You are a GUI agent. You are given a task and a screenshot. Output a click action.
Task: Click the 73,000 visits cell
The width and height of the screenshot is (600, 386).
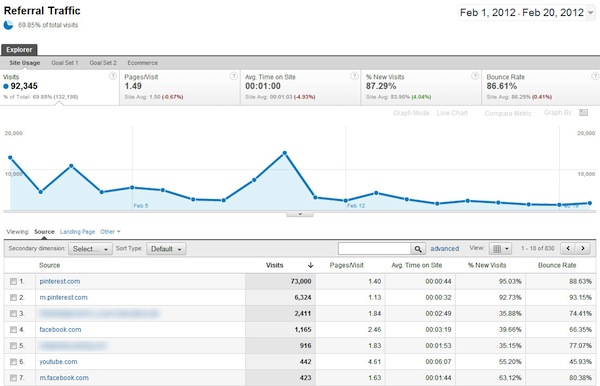[x=280, y=282]
